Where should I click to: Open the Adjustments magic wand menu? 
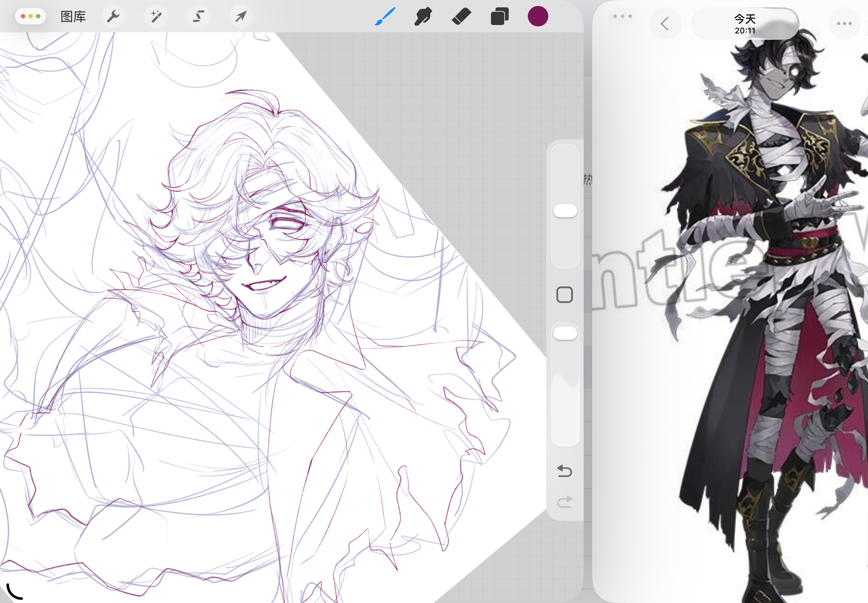tap(156, 17)
